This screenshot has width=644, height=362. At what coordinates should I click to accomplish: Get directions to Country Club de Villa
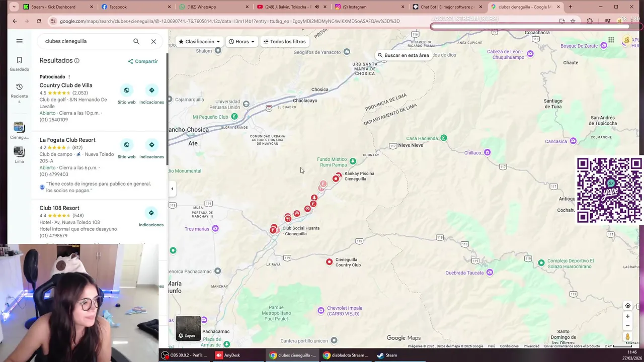[x=151, y=90]
